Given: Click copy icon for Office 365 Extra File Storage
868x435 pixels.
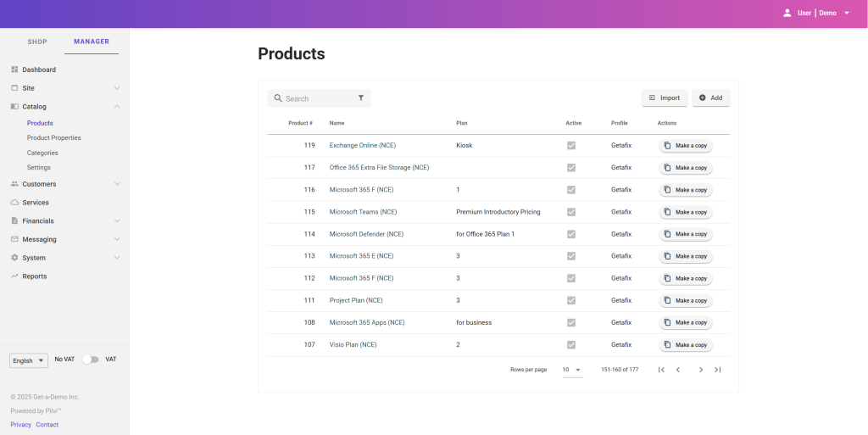Looking at the screenshot, I should tap(668, 168).
